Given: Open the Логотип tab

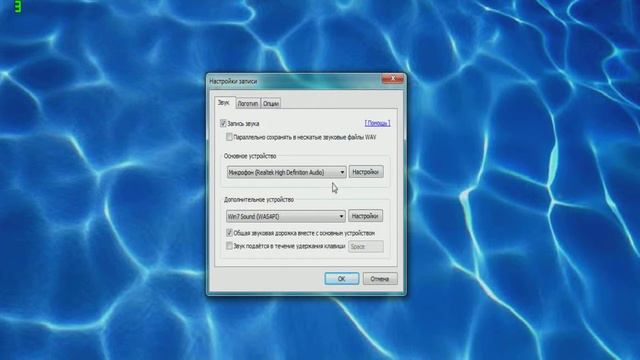Looking at the screenshot, I should (x=248, y=104).
